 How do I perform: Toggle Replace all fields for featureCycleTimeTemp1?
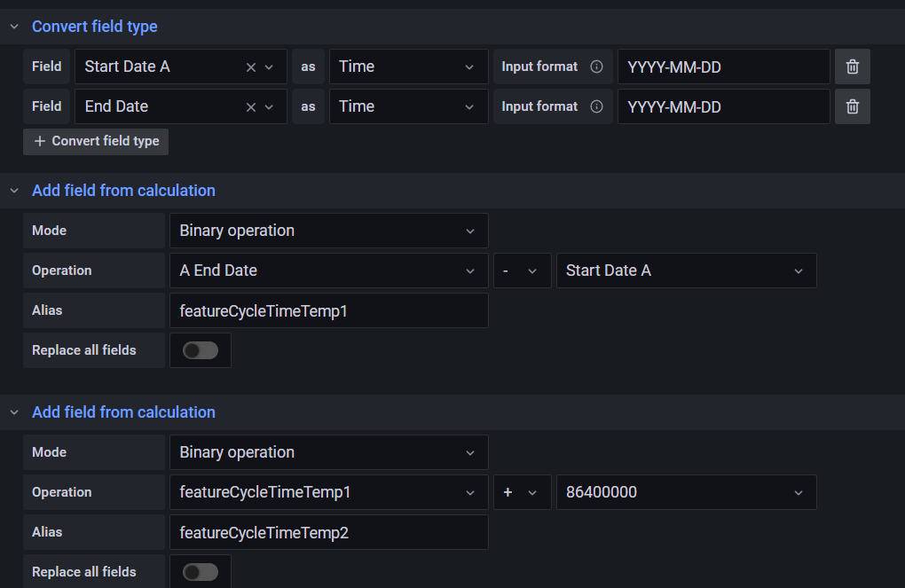click(200, 350)
